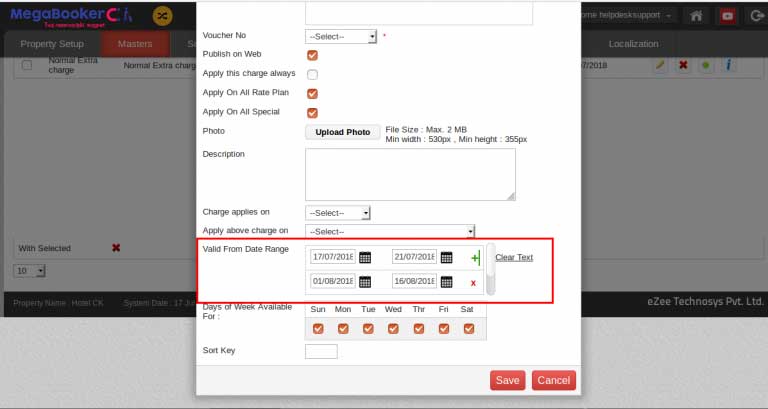This screenshot has height=409, width=768.
Task: Open calendar for 01/08/2018 start date
Action: [x=365, y=282]
